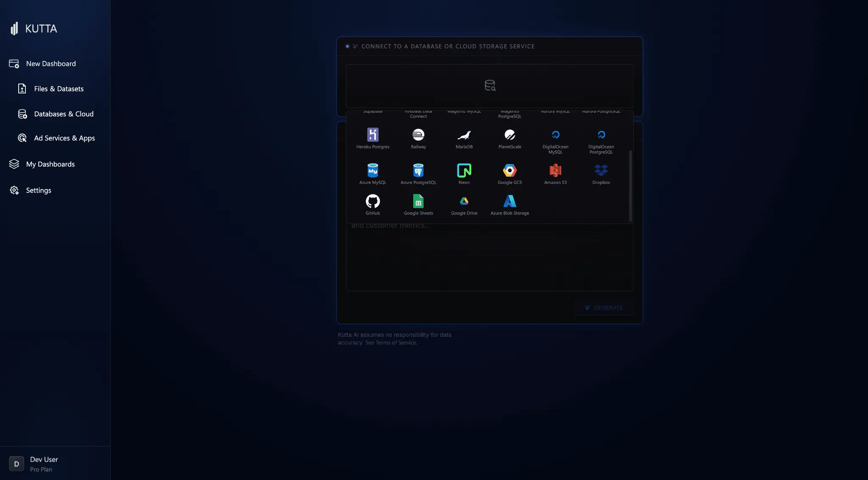This screenshot has width=868, height=480.
Task: Open the Dev User profile avatar
Action: (x=17, y=464)
